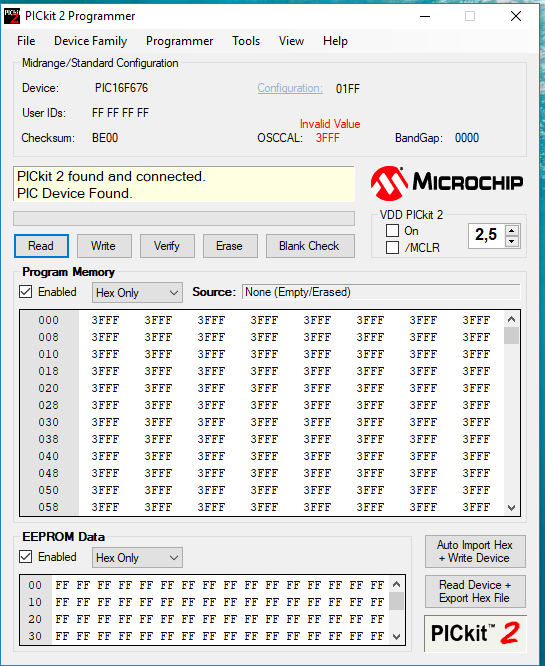Increase VDD voltage with up arrow

click(x=512, y=231)
